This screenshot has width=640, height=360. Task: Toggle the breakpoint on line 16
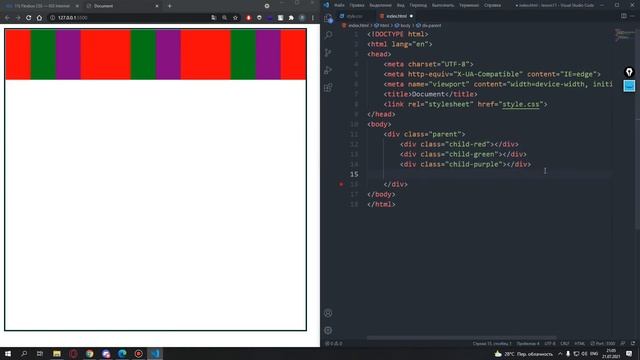(x=341, y=184)
